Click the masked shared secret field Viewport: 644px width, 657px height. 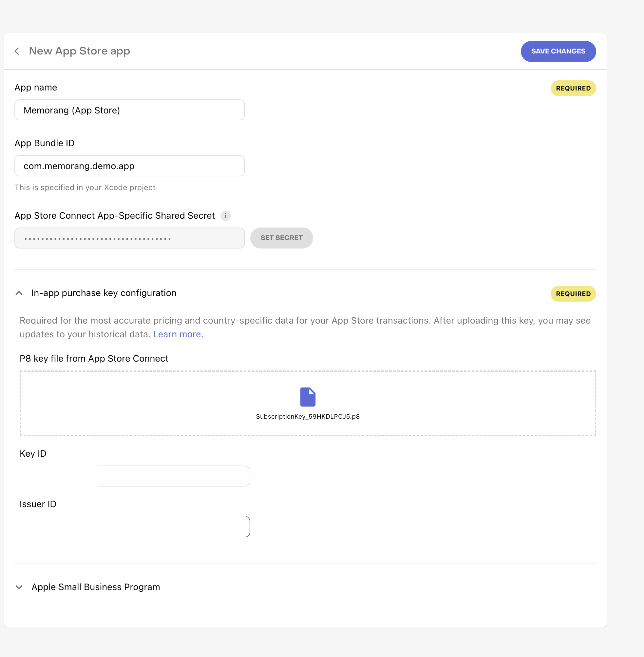tap(129, 238)
